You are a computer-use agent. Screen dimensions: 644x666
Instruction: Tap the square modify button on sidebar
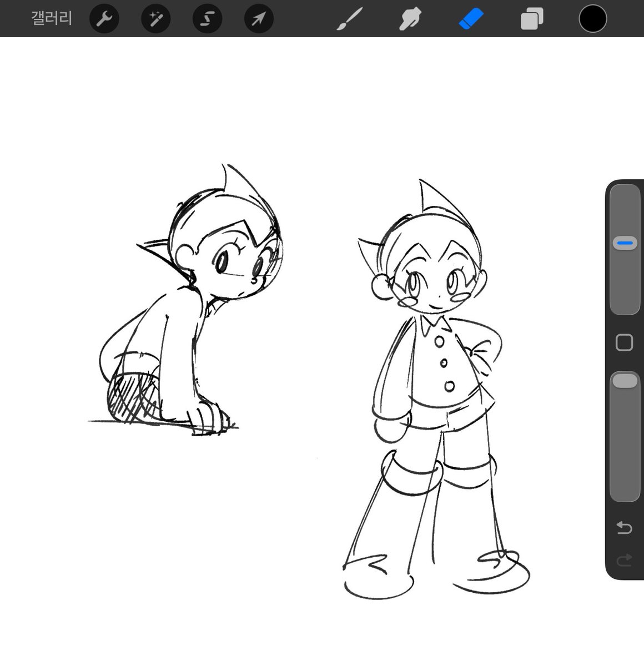point(625,342)
